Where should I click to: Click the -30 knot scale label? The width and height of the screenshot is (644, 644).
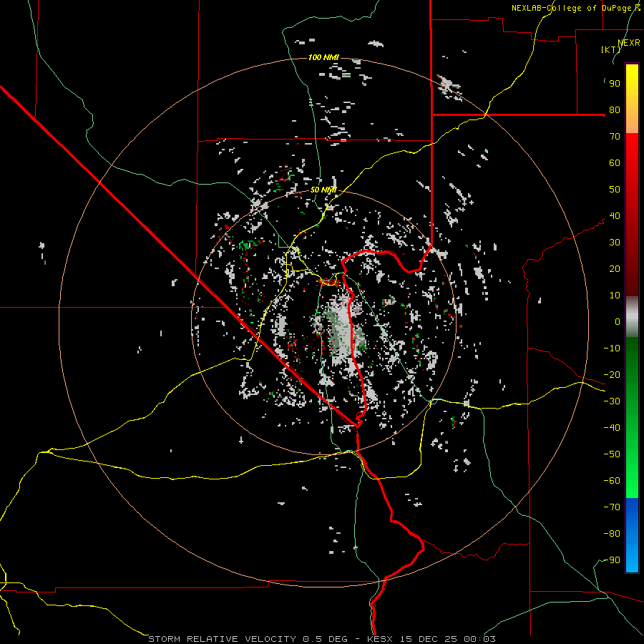[x=612, y=401]
